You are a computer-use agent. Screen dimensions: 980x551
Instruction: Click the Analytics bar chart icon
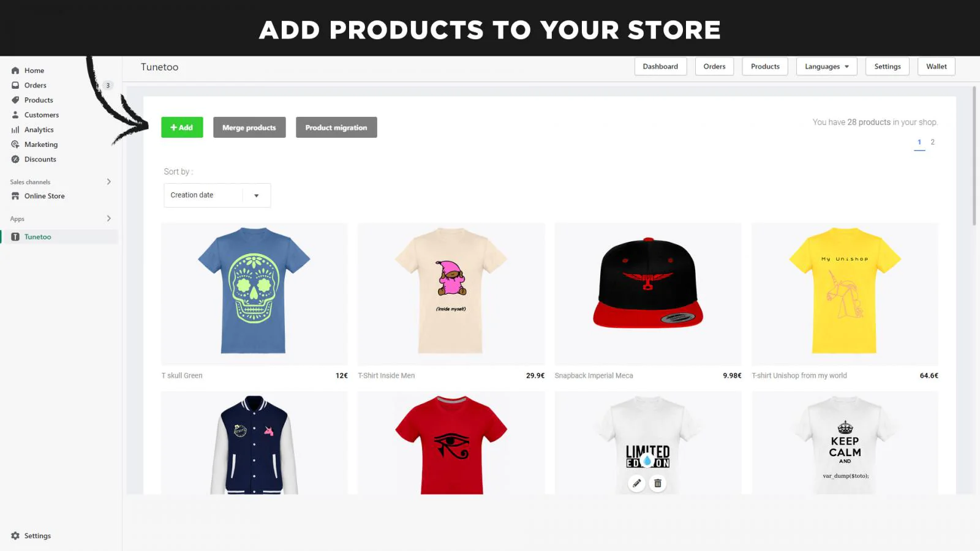[x=15, y=130]
